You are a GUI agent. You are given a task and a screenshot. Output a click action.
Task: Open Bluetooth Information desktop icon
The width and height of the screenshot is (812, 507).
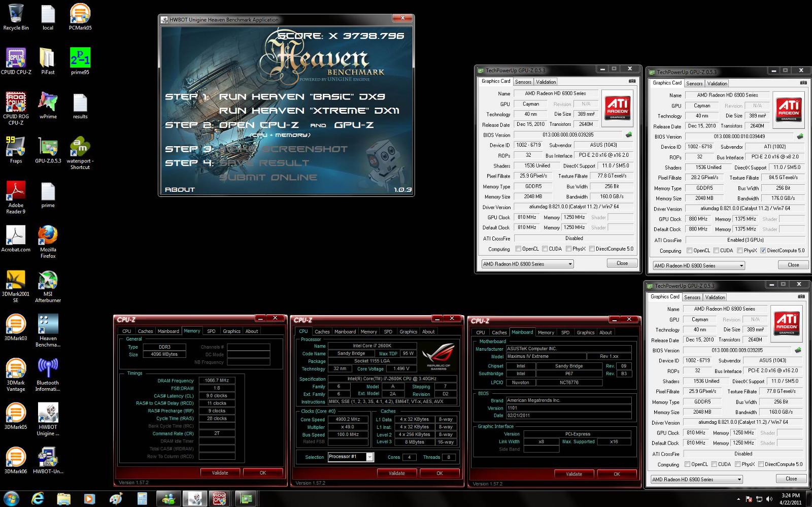click(x=48, y=375)
